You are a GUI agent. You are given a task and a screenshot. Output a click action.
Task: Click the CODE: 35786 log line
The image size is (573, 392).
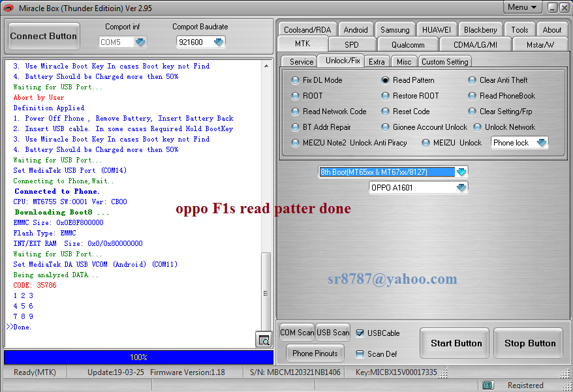click(x=35, y=285)
